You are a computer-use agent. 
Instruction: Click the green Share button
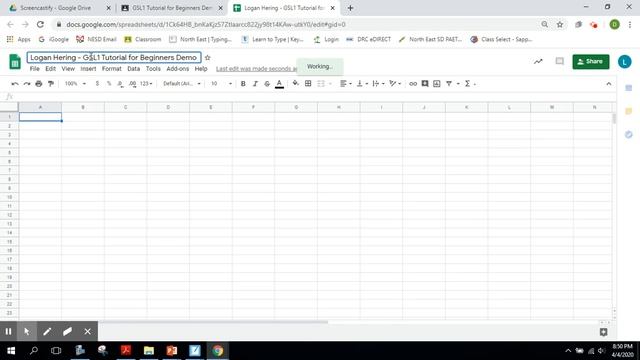(591, 62)
